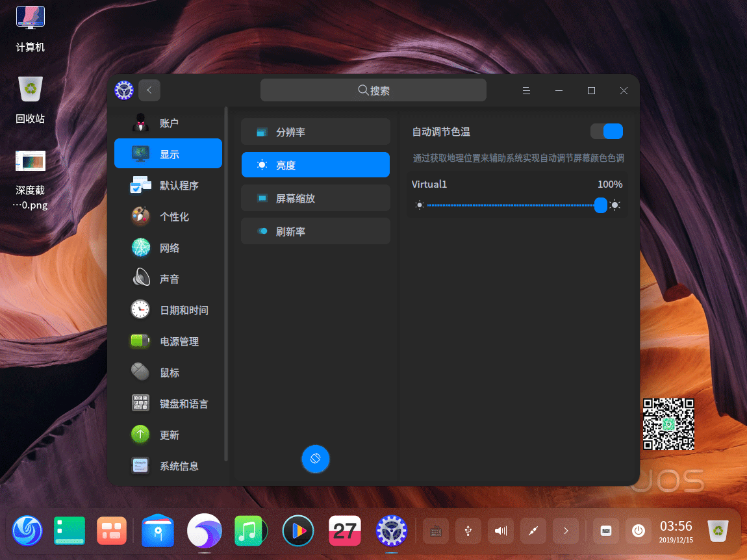
Task: Expand the dock tray arrow
Action: click(x=566, y=531)
